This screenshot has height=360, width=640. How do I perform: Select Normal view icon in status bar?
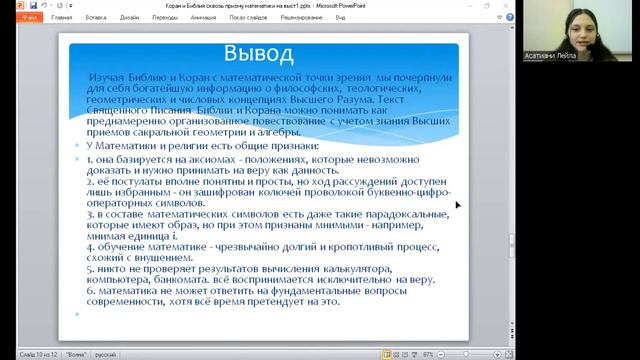coord(387,355)
